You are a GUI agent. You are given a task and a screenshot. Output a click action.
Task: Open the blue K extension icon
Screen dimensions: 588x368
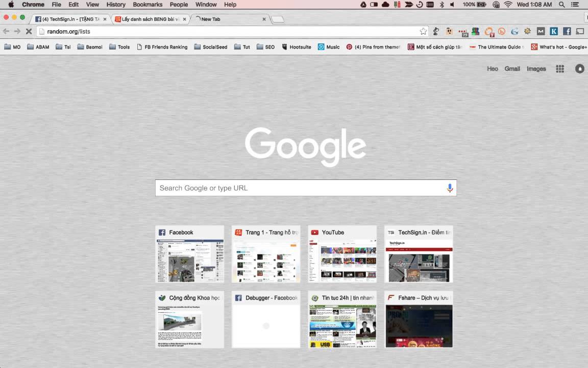point(554,32)
